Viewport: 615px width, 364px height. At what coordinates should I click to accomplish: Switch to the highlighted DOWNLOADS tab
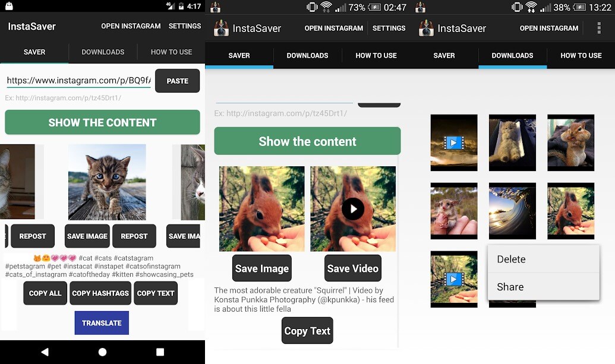coord(512,55)
